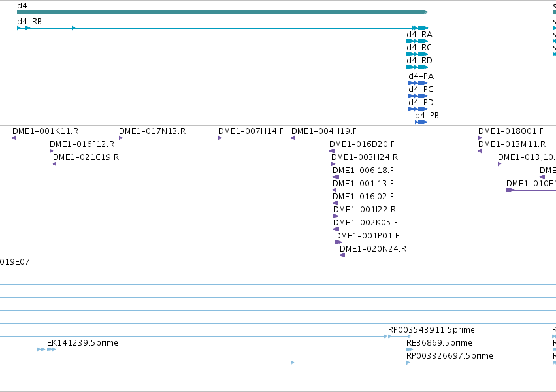The width and height of the screenshot is (556, 392).
Task: Select the DME1-002K05.F feature label
Action: pyautogui.click(x=366, y=223)
